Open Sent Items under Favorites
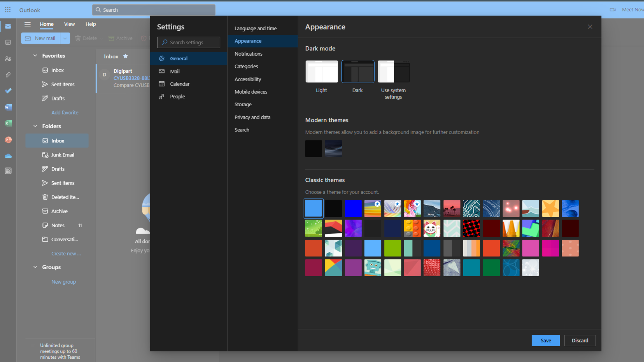The width and height of the screenshot is (644, 362). [57, 84]
